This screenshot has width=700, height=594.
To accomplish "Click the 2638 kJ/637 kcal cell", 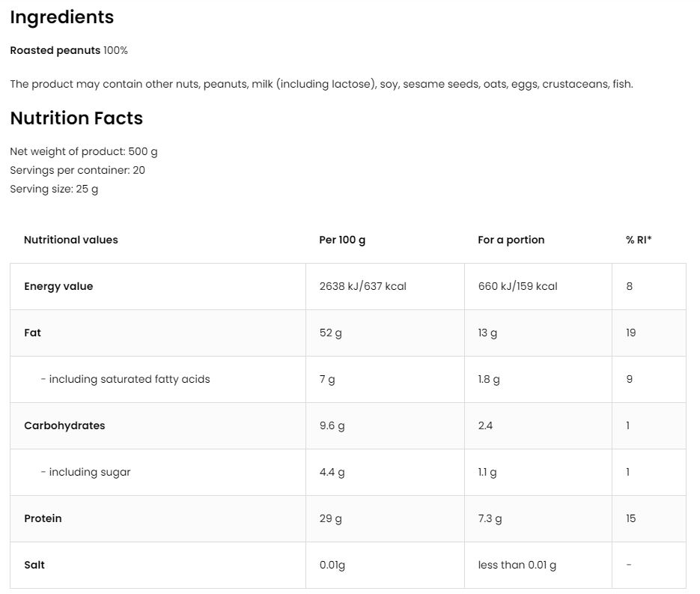I will [362, 286].
